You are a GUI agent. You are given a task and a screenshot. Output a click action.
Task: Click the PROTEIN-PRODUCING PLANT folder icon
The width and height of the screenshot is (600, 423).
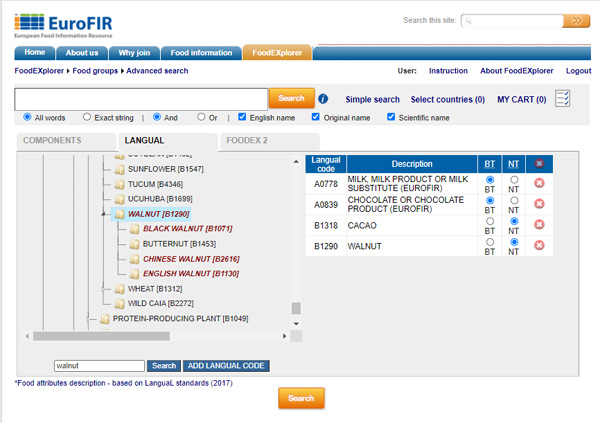(x=104, y=318)
